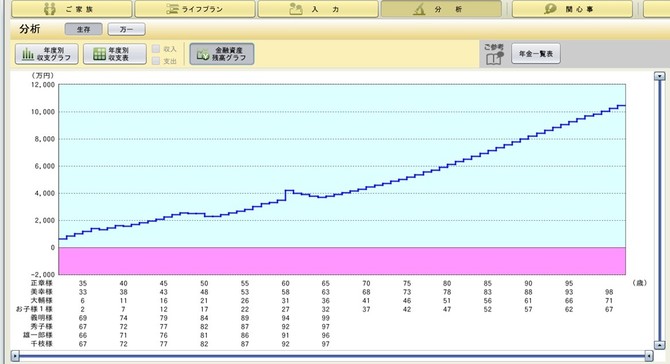This screenshot has height=364, width=670.
Task: Click the bar chart 年度別収支グラフ icon
Action: [x=28, y=54]
